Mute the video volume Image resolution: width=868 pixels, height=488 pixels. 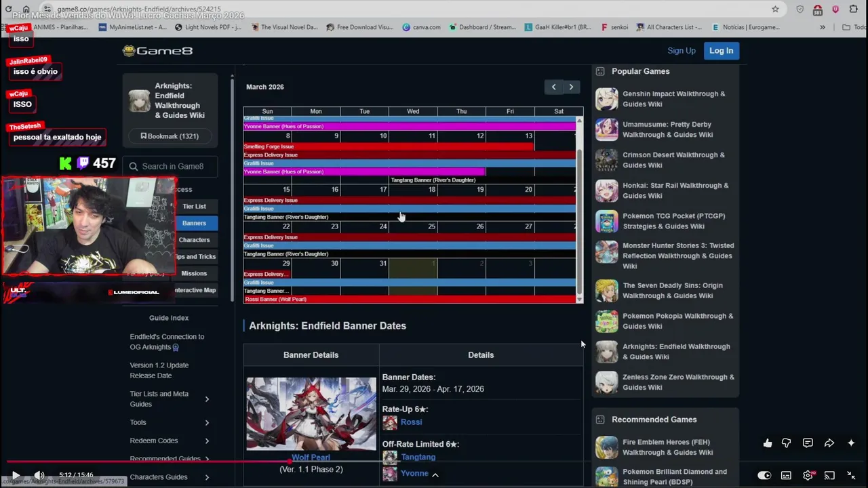click(39, 475)
